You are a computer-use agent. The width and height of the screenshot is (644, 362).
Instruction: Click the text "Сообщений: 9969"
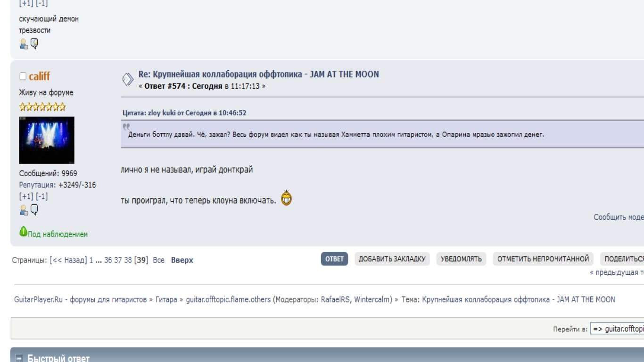click(x=48, y=173)
